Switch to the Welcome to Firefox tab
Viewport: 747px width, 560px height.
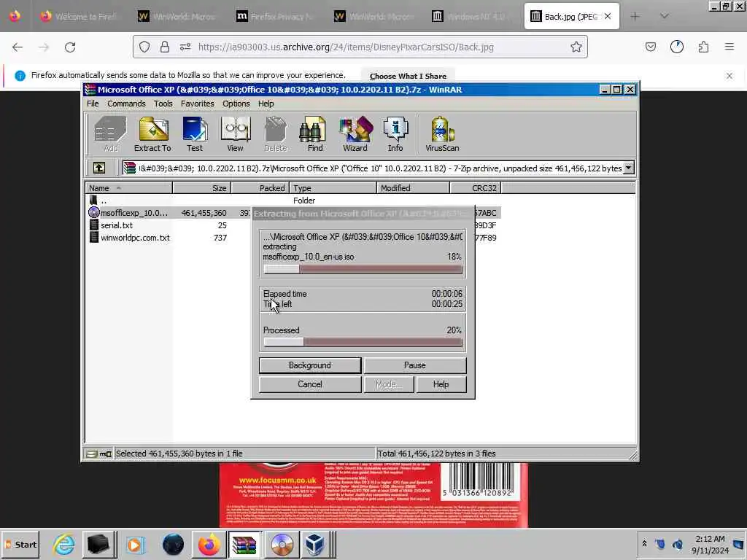80,17
